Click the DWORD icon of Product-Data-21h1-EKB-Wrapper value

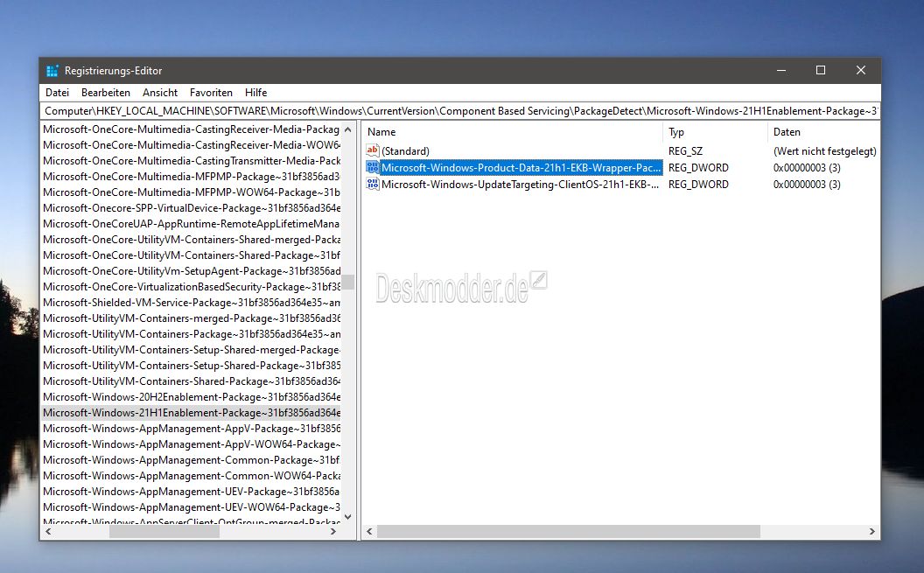point(373,167)
